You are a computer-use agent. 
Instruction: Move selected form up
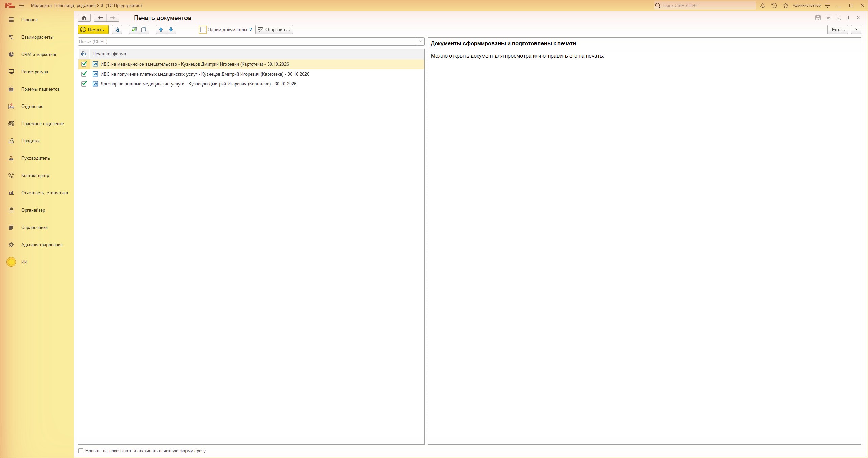click(x=161, y=30)
